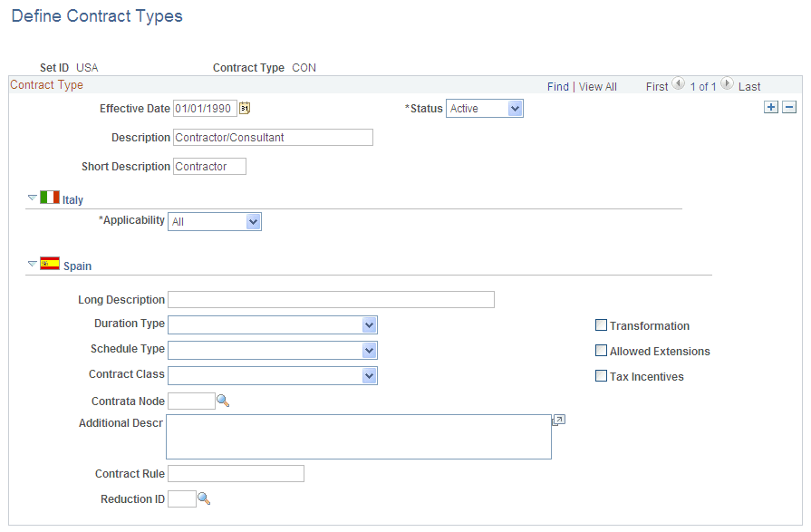811x532 pixels.
Task: Click into the Long Description field
Action: click(331, 300)
